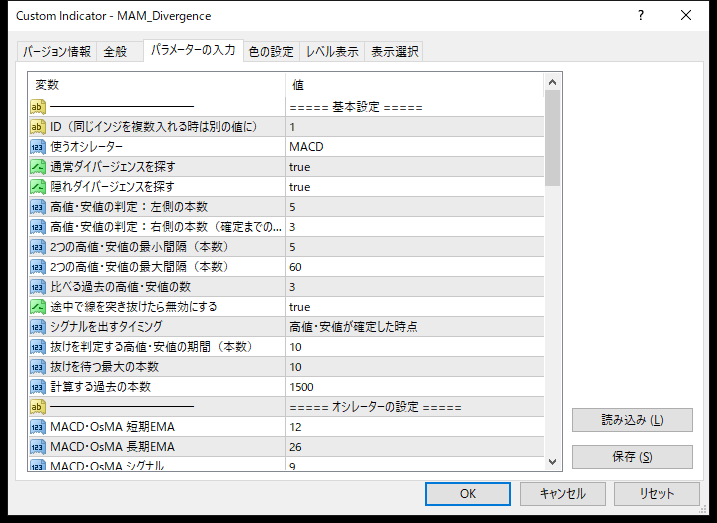
Task: Select the ===== 基本設定 ===== value cell
Action: click(x=415, y=107)
